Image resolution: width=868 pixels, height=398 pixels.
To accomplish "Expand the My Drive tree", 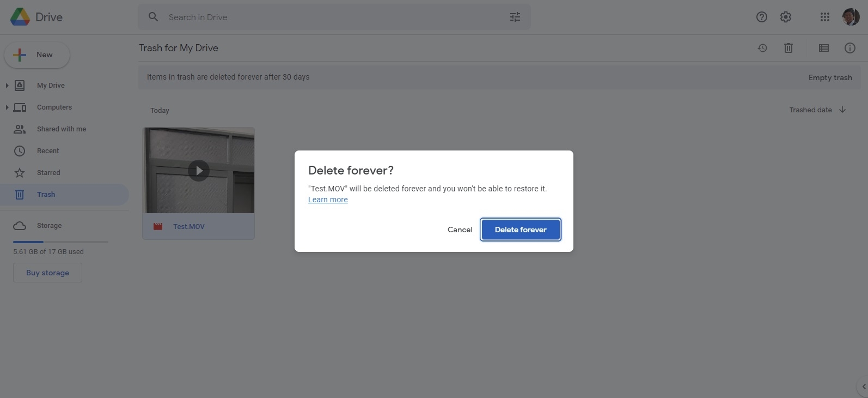I will point(7,85).
